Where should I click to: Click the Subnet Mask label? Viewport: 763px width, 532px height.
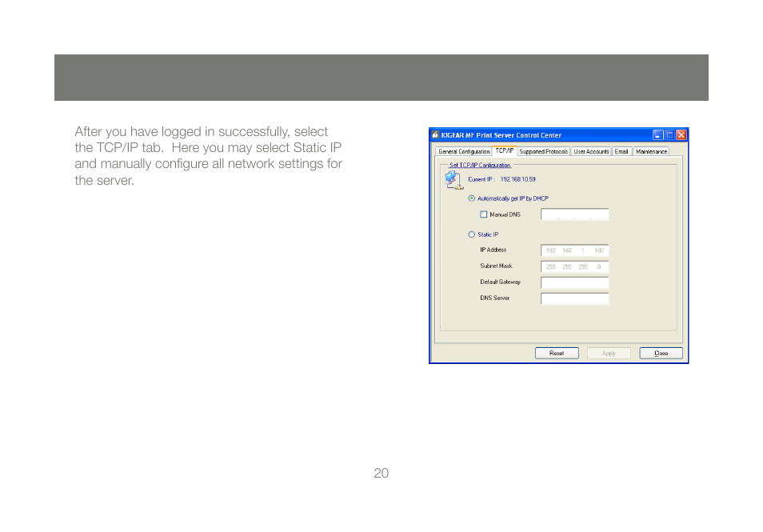point(496,266)
